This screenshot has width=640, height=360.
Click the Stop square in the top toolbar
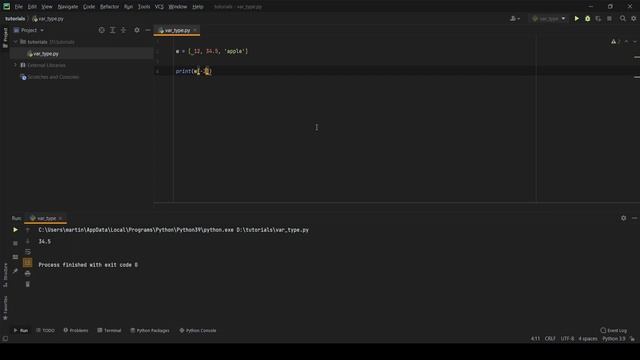(609, 18)
